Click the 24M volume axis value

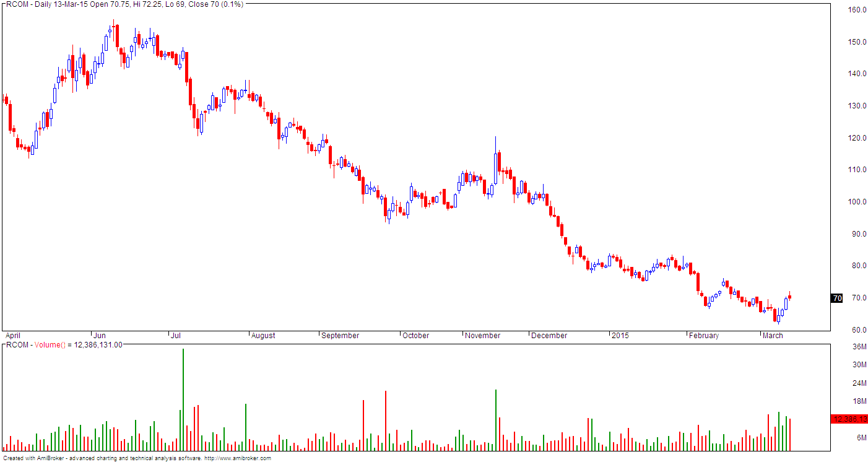click(x=859, y=383)
